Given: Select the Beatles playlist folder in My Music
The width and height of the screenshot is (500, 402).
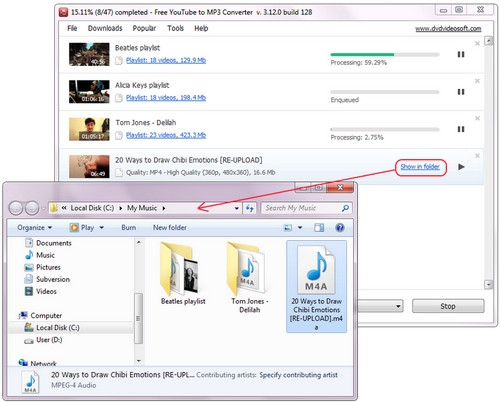Looking at the screenshot, I should coord(183,273).
